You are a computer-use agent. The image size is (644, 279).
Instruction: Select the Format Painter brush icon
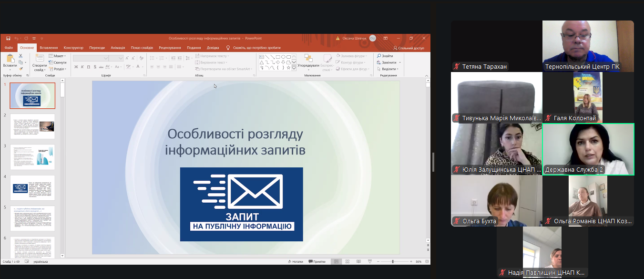tap(20, 69)
